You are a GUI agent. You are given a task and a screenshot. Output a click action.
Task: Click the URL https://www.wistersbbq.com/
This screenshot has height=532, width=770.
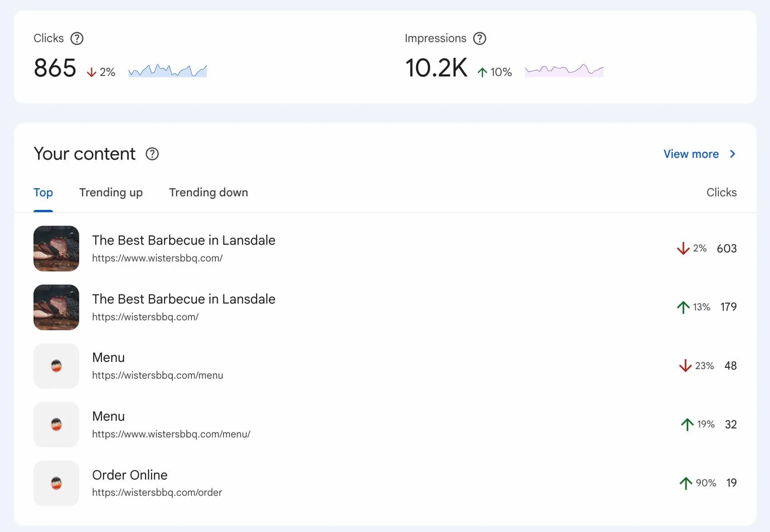point(157,258)
